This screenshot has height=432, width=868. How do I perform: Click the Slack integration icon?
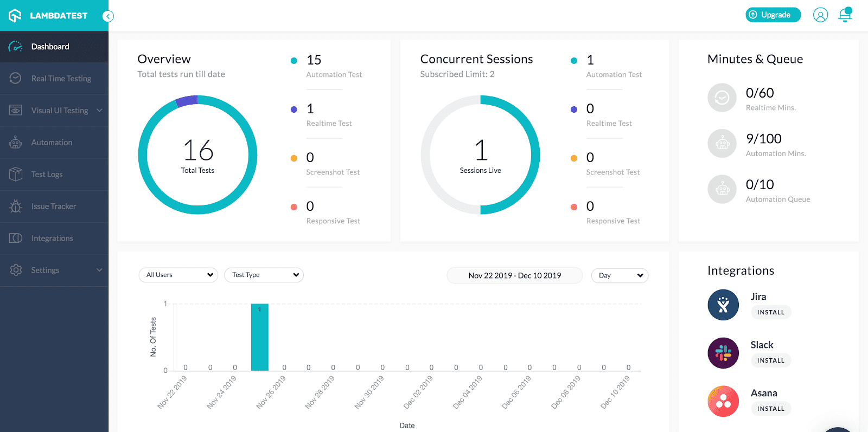click(x=723, y=353)
